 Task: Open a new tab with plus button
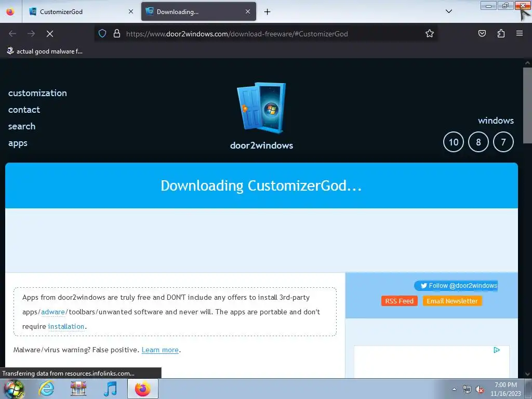[268, 12]
